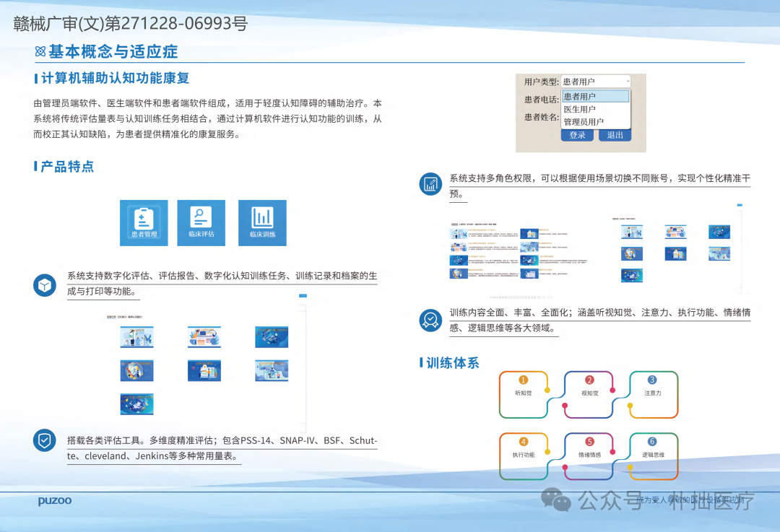Click the 患者姓名 label
The height and width of the screenshot is (532, 780).
point(541,118)
